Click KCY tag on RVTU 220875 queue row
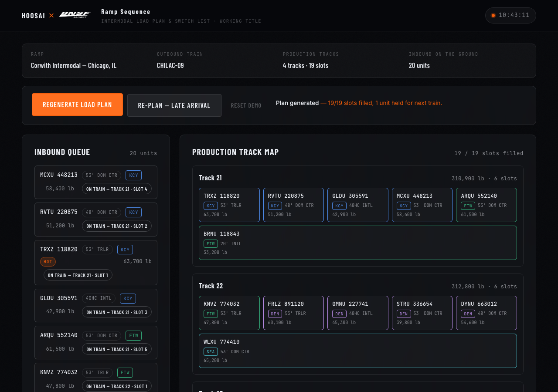The width and height of the screenshot is (558, 392). click(x=133, y=212)
